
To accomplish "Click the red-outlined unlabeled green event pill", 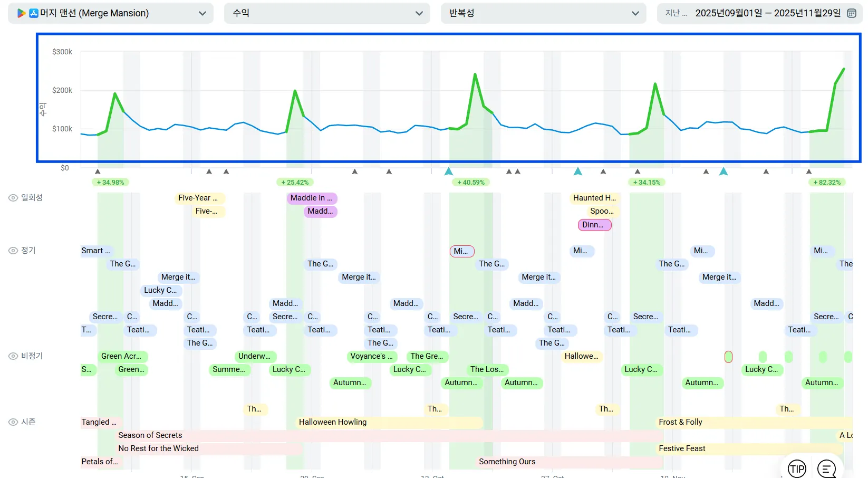I will pyautogui.click(x=728, y=357).
